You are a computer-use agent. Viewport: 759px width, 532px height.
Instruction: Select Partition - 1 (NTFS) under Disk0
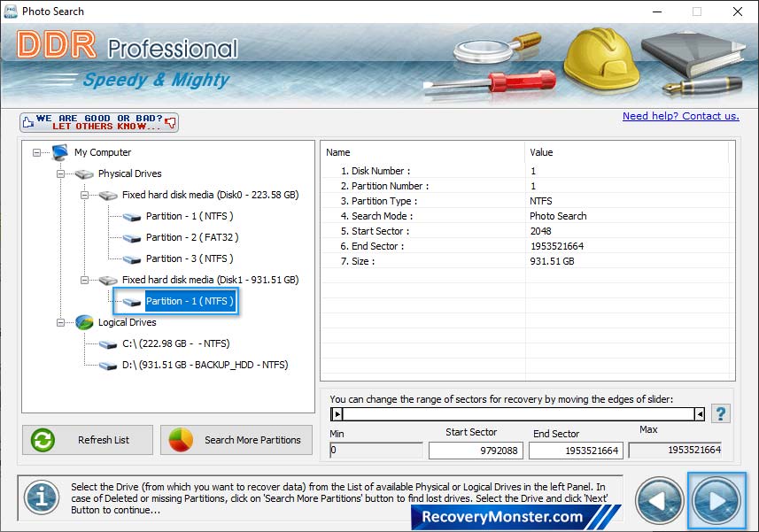pyautogui.click(x=190, y=216)
